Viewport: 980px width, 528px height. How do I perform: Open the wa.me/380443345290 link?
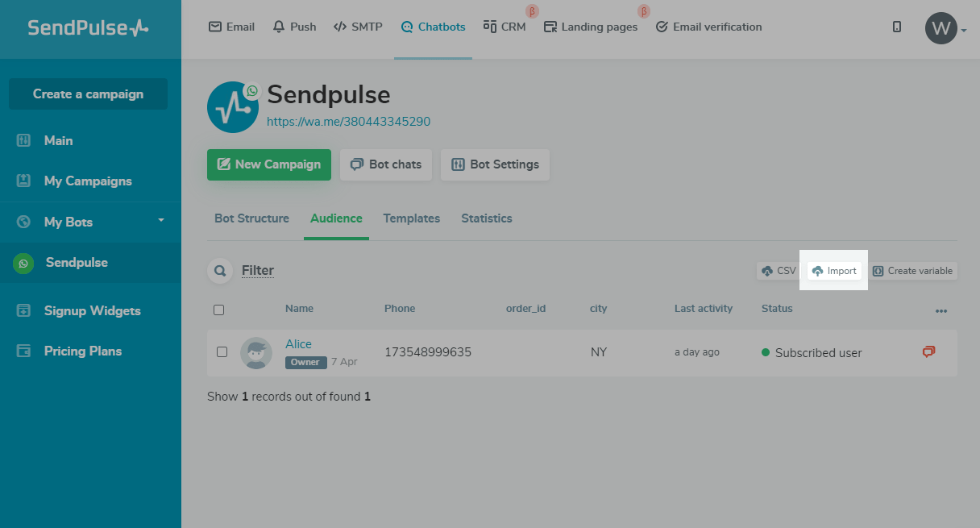[349, 122]
